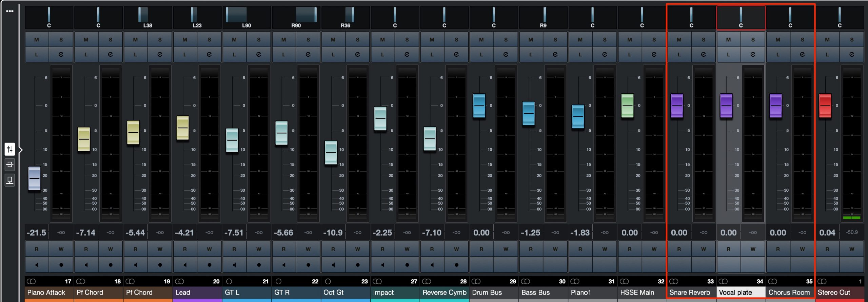Image resolution: width=868 pixels, height=302 pixels.
Task: Click the -50.9 peak meter value
Action: pos(852,233)
